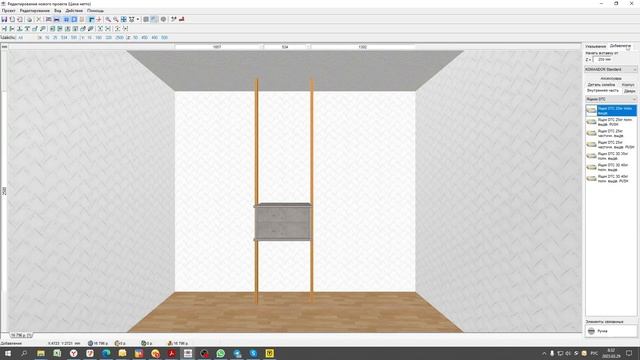Click the blue square frame toolbar icon
The height and width of the screenshot is (360, 640).
point(74,19)
